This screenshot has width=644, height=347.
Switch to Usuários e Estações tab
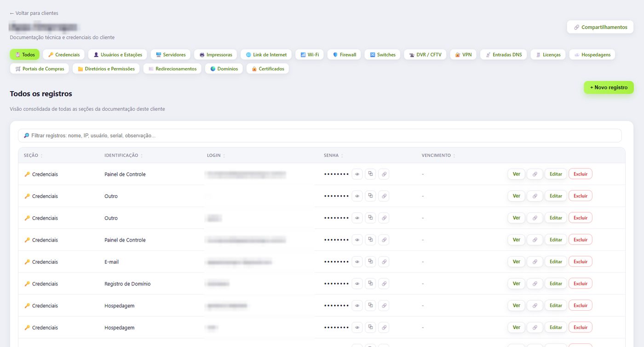[118, 55]
